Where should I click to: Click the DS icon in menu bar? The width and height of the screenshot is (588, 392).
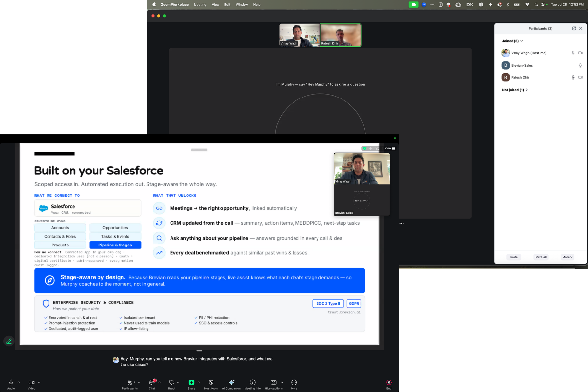(x=470, y=4)
